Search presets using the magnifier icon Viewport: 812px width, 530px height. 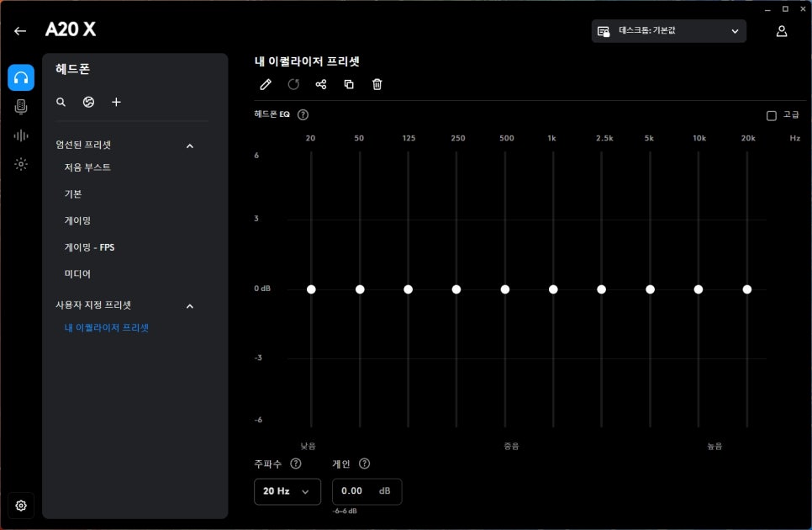coord(61,102)
